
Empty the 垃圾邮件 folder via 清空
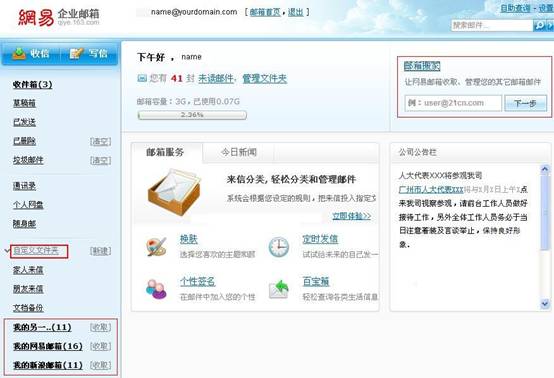pyautogui.click(x=100, y=161)
